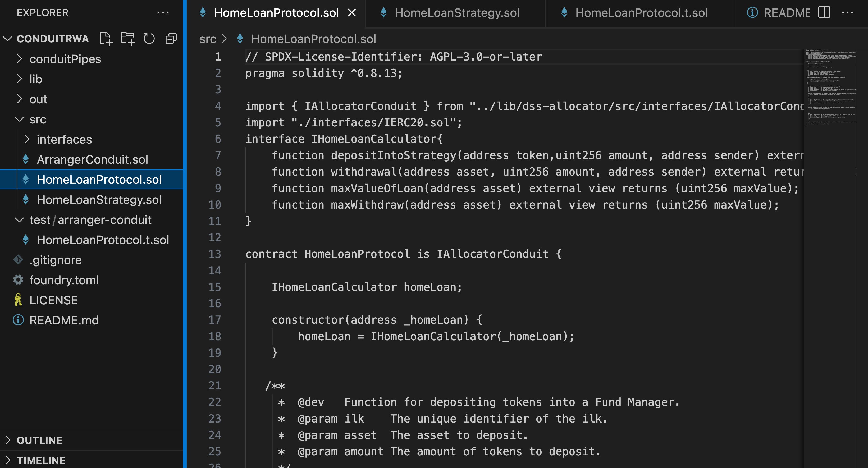Open the .gitignore file

91,260
